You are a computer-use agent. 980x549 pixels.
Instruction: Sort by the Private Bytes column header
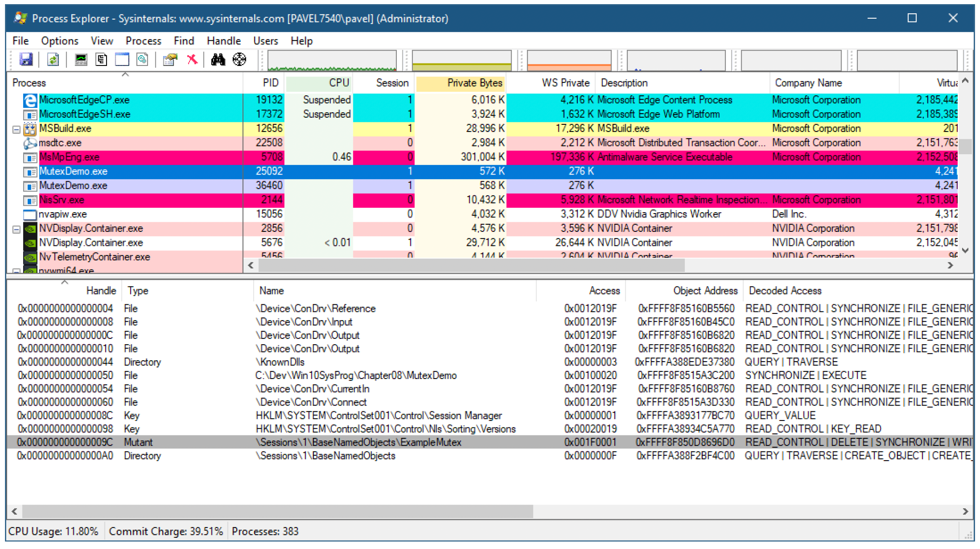[461, 83]
